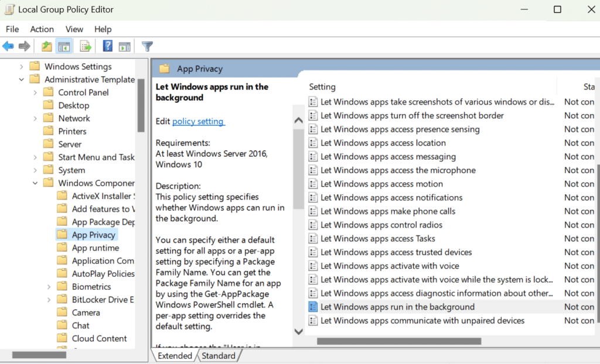Screen dimensions: 600x364
Task: Click the policy icon for access the microphone
Action: [313, 170]
